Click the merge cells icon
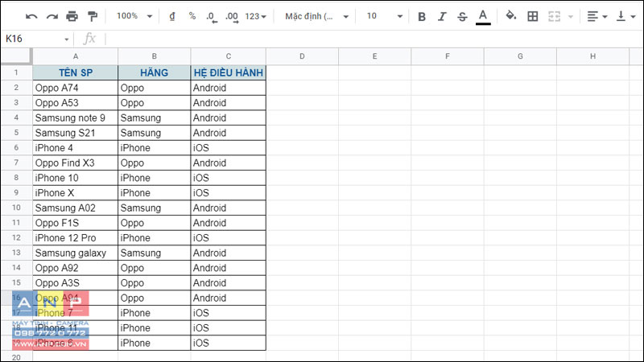 click(554, 16)
